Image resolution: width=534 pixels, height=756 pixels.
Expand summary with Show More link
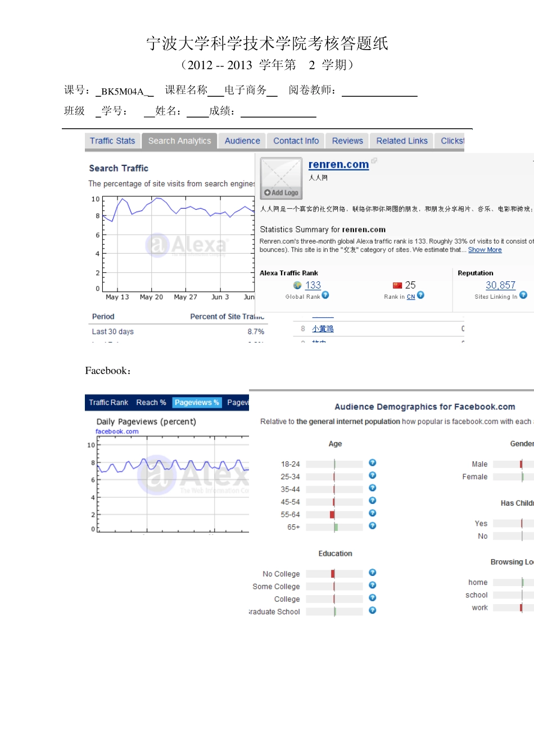pyautogui.click(x=485, y=250)
